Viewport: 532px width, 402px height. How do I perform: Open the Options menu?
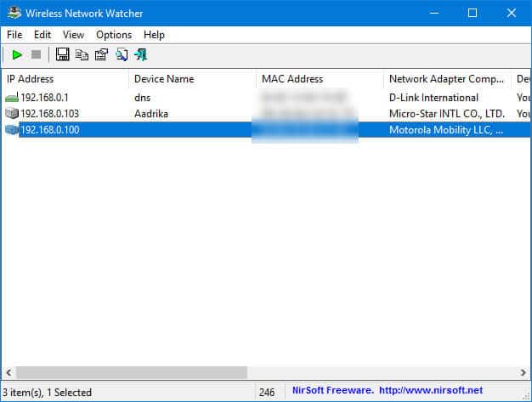click(x=114, y=35)
